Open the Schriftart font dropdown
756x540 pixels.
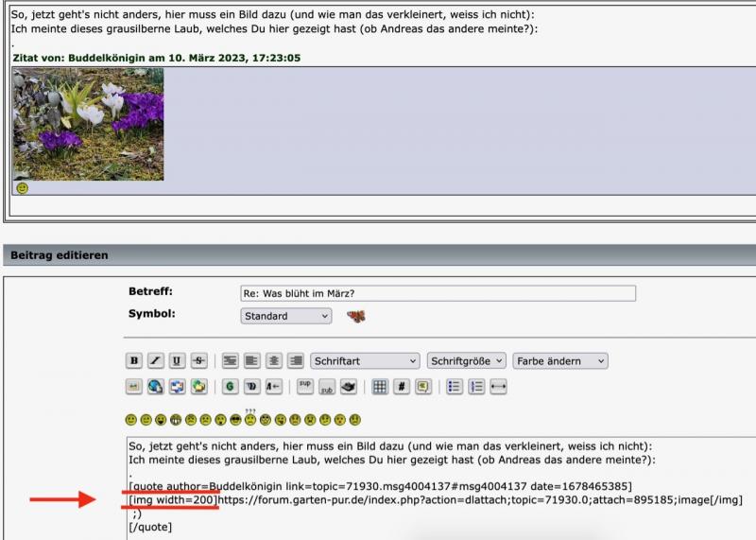point(365,360)
